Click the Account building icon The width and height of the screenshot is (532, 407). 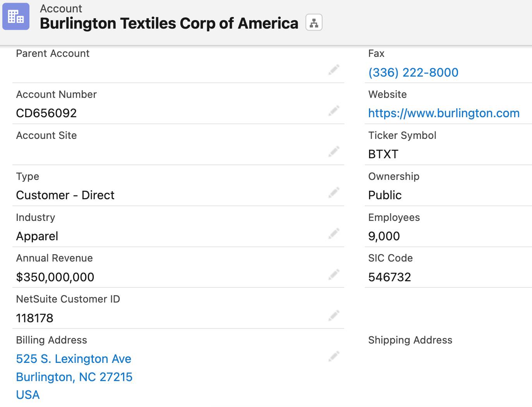(16, 17)
